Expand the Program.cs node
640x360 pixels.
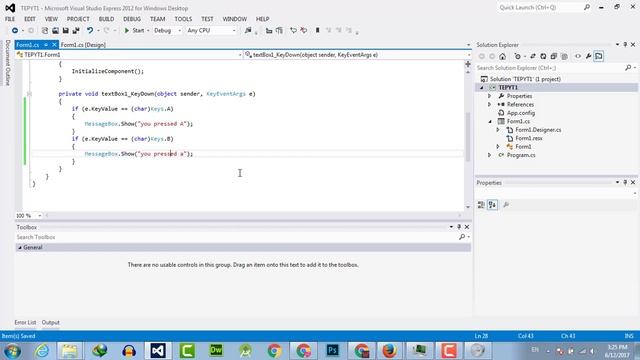pyautogui.click(x=490, y=155)
